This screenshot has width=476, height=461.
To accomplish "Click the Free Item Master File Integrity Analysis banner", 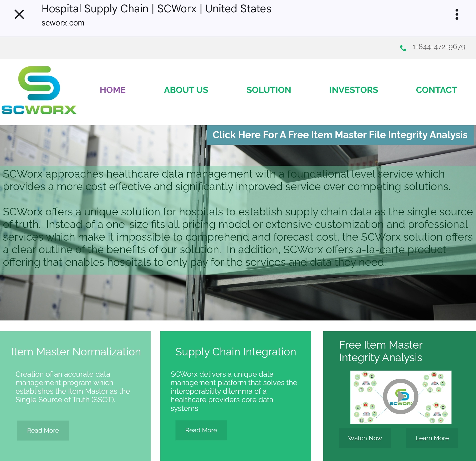I will click(x=340, y=135).
